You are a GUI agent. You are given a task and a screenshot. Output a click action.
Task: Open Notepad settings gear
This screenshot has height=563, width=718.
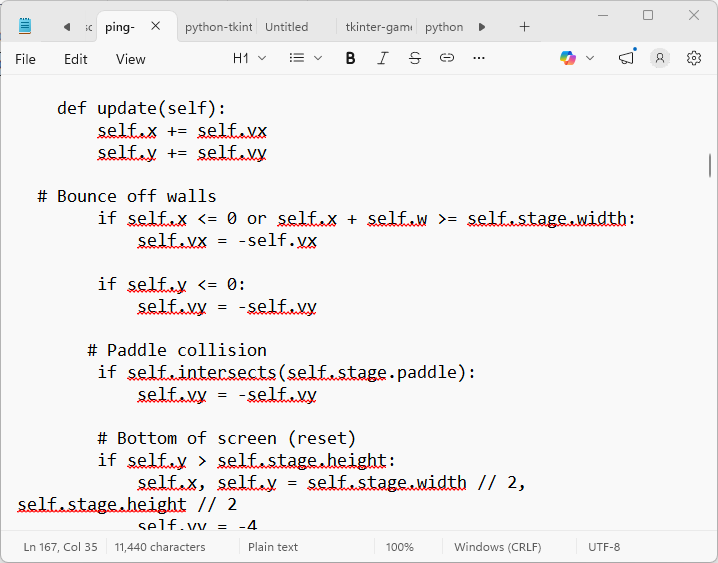tap(694, 58)
